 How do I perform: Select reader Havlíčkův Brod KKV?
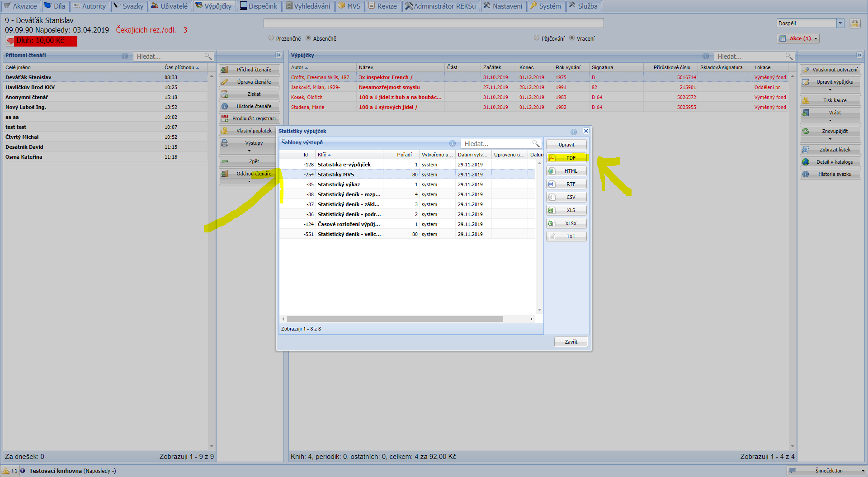click(105, 87)
